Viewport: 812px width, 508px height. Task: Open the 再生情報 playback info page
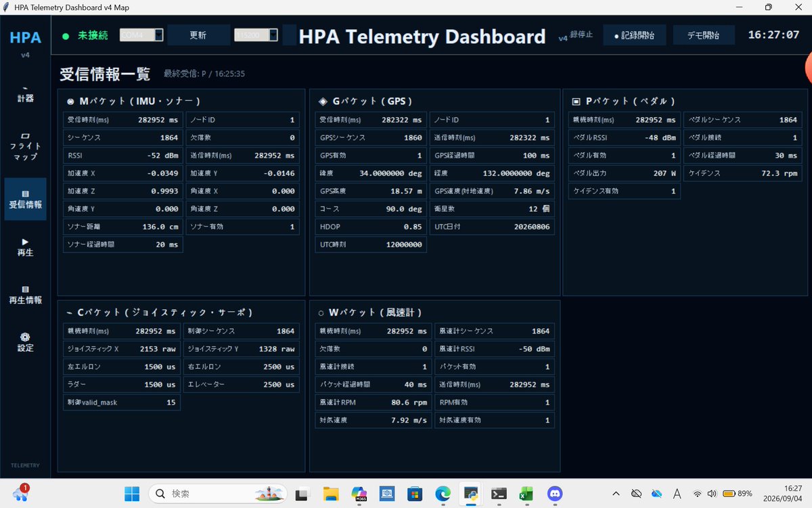pyautogui.click(x=25, y=295)
